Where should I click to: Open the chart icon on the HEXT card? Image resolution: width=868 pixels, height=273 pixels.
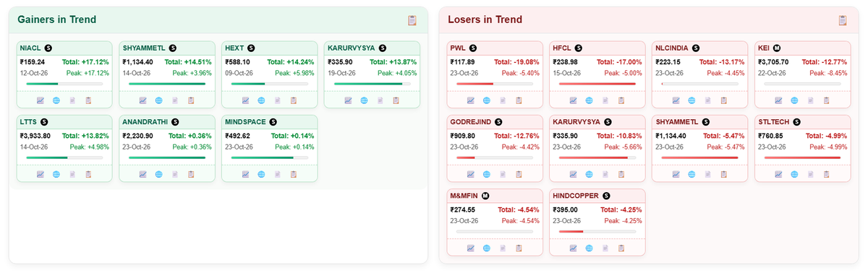click(x=246, y=100)
